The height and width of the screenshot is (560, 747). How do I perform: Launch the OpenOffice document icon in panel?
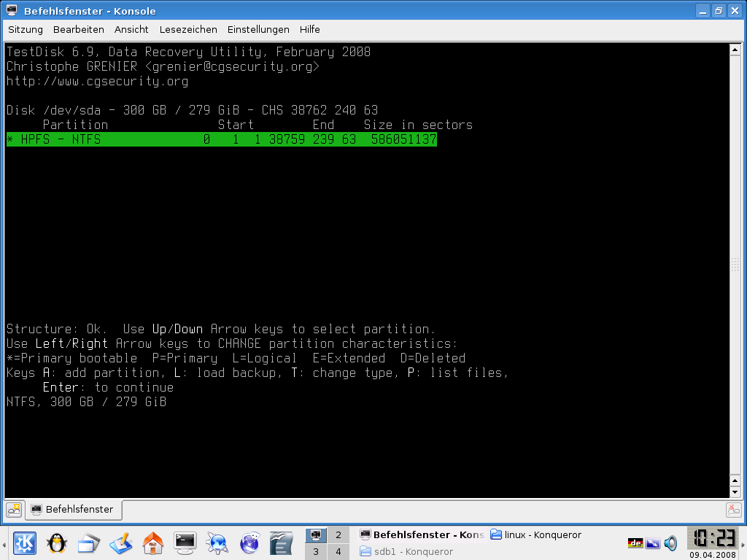(281, 543)
